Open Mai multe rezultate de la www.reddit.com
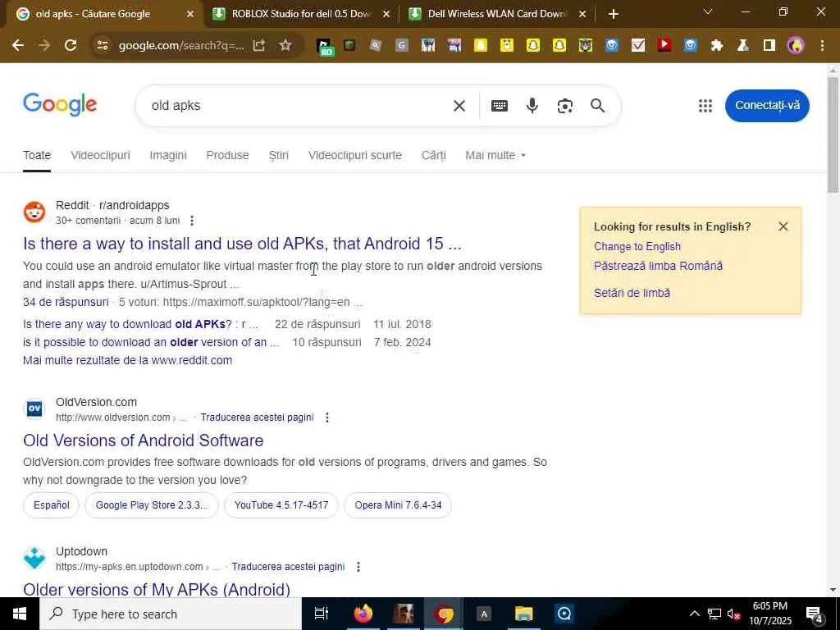Screen dimensions: 840x630 click(x=127, y=360)
